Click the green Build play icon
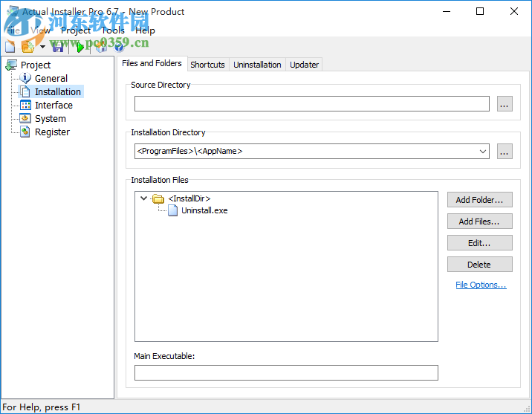This screenshot has height=414, width=532. [80, 47]
